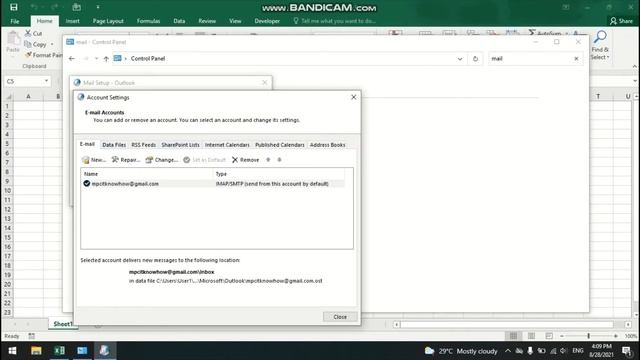
Task: Switch Excel to Page Layout view
Action: 531,336
